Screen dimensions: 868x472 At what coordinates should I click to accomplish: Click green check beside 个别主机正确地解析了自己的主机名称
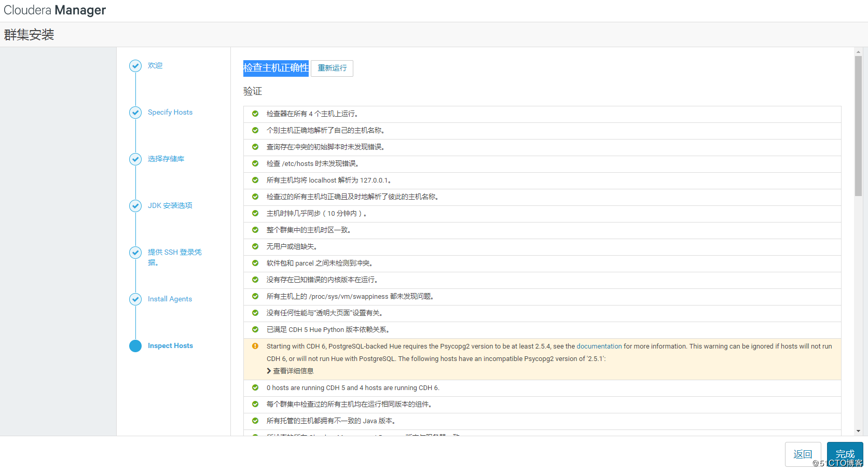click(x=255, y=130)
